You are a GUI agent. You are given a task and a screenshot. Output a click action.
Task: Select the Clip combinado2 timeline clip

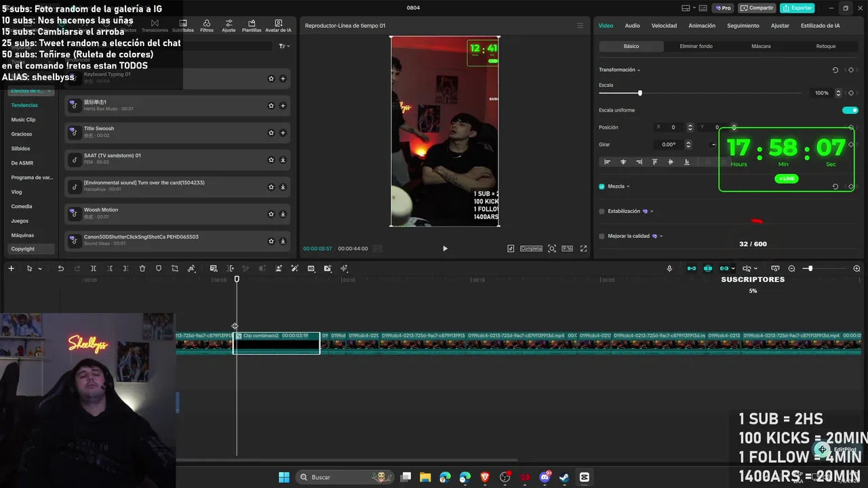[277, 343]
